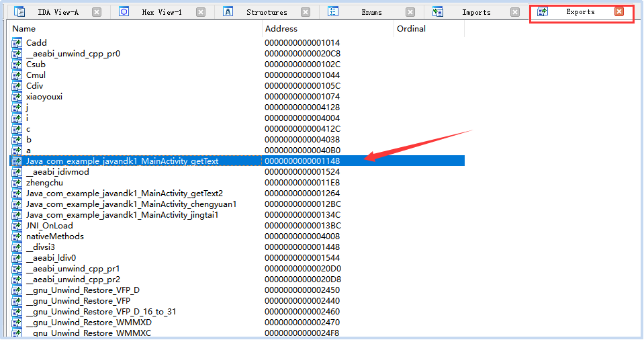Click the Exports tab icon
This screenshot has height=340, width=644.
(543, 11)
